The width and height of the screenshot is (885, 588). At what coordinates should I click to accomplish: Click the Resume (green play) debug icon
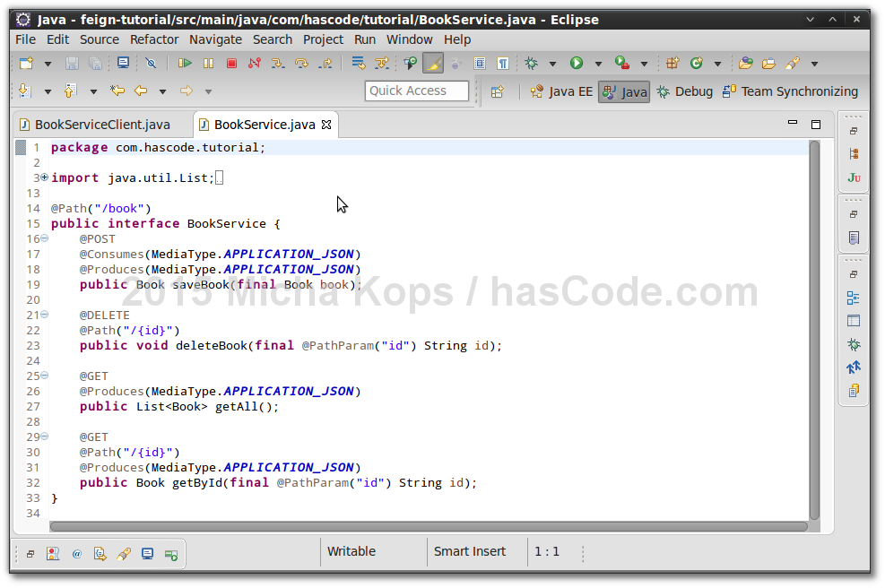tap(185, 63)
